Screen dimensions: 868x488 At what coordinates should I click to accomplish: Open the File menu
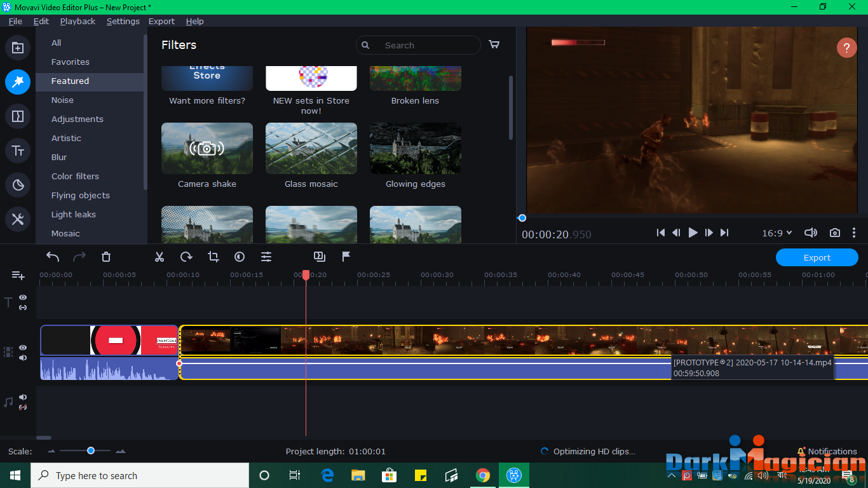click(x=15, y=21)
